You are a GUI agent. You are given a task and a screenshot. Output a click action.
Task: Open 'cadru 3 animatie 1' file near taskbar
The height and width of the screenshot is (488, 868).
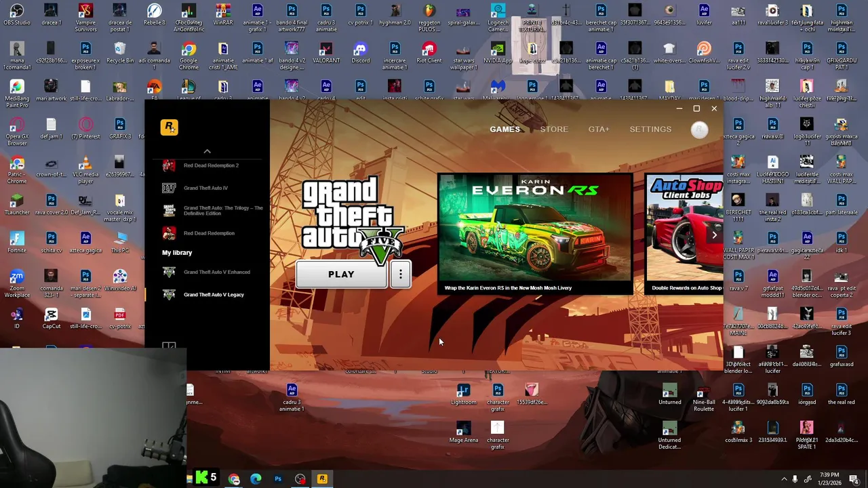click(x=292, y=397)
